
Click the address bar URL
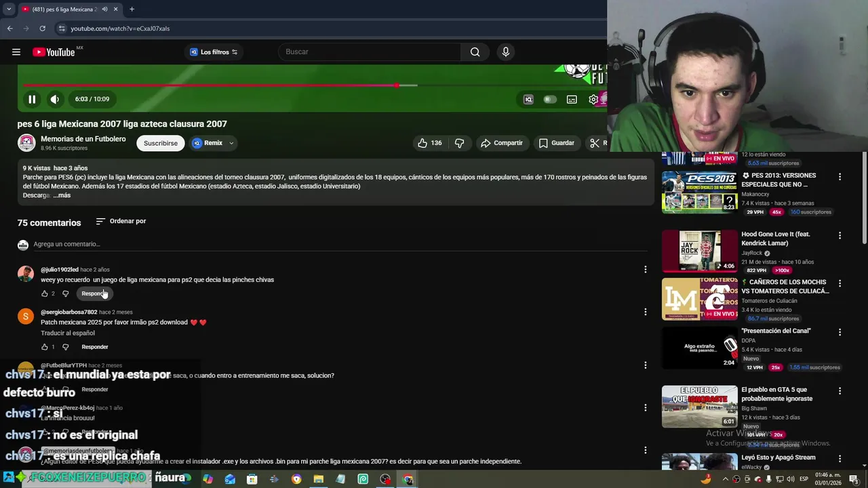click(x=120, y=28)
